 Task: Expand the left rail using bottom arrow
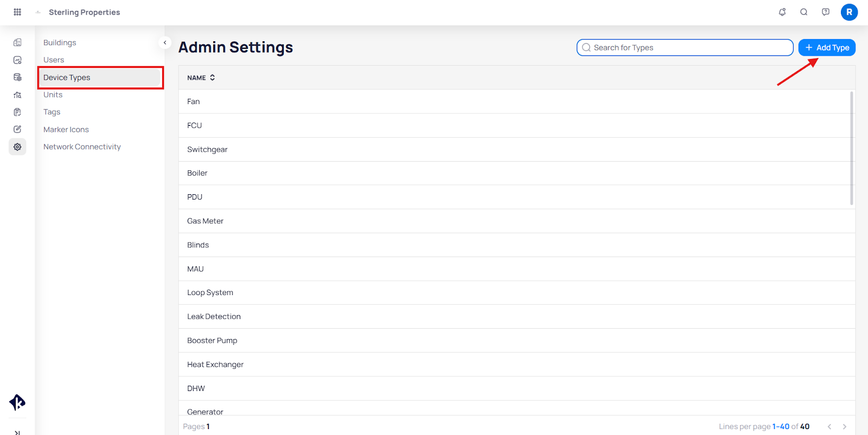17,432
